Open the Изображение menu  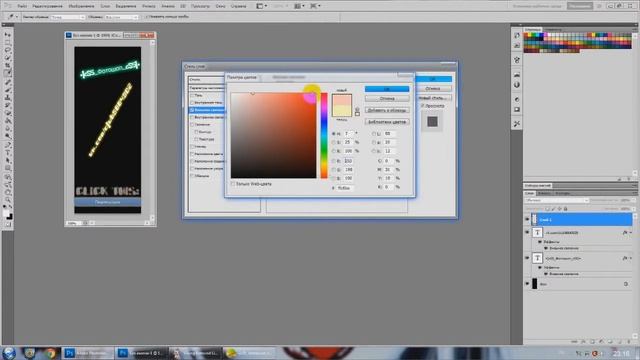[81, 6]
